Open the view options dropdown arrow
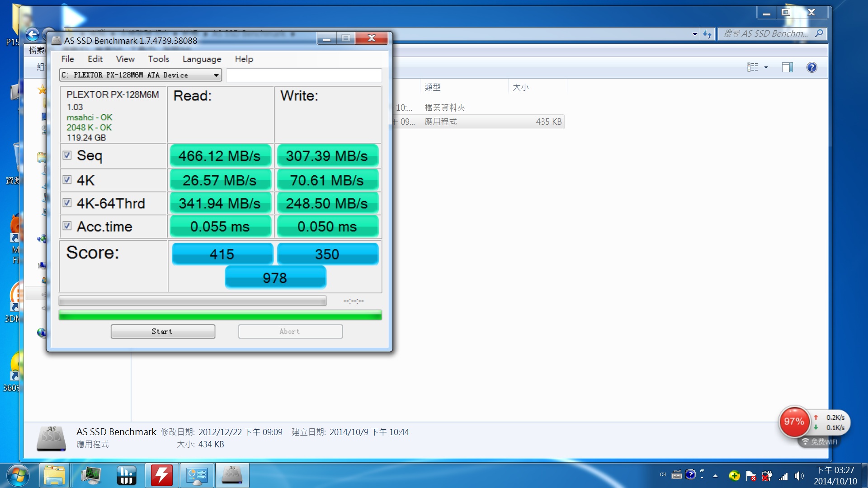This screenshot has width=868, height=488. [766, 67]
